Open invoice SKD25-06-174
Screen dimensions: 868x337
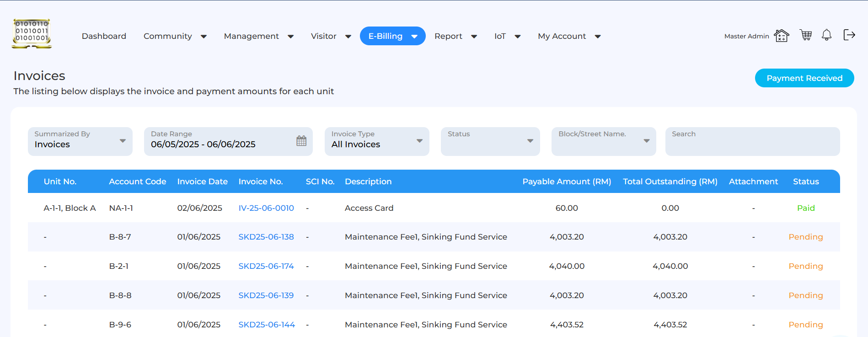[x=266, y=266]
